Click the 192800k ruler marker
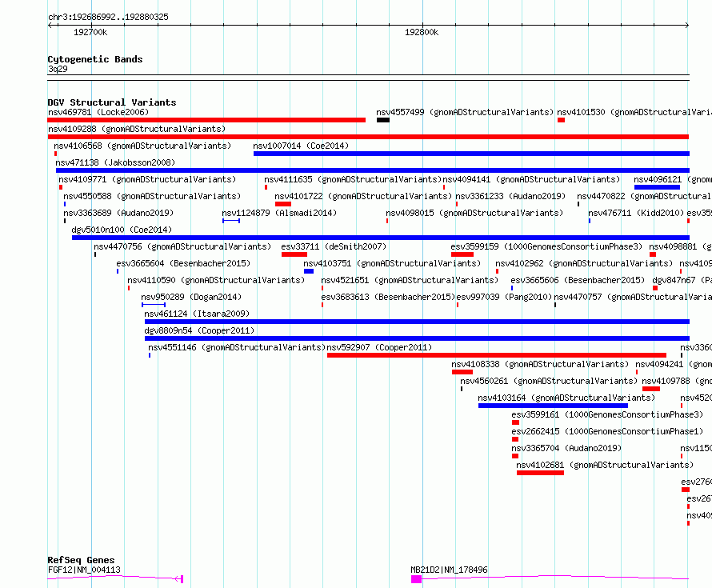 click(x=422, y=32)
